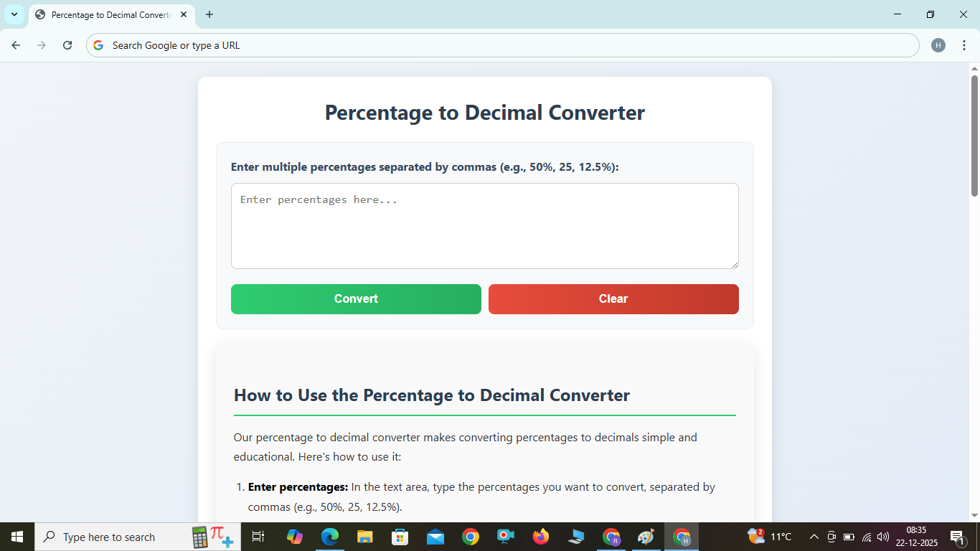Viewport: 980px width, 551px height.
Task: Open the Mail app from the taskbar
Action: pyautogui.click(x=435, y=536)
